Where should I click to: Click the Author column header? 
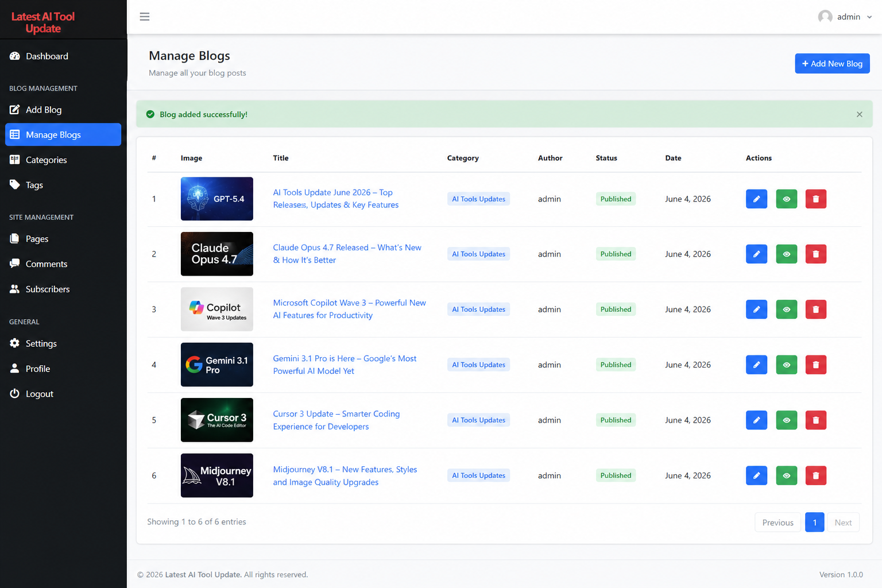pos(550,158)
